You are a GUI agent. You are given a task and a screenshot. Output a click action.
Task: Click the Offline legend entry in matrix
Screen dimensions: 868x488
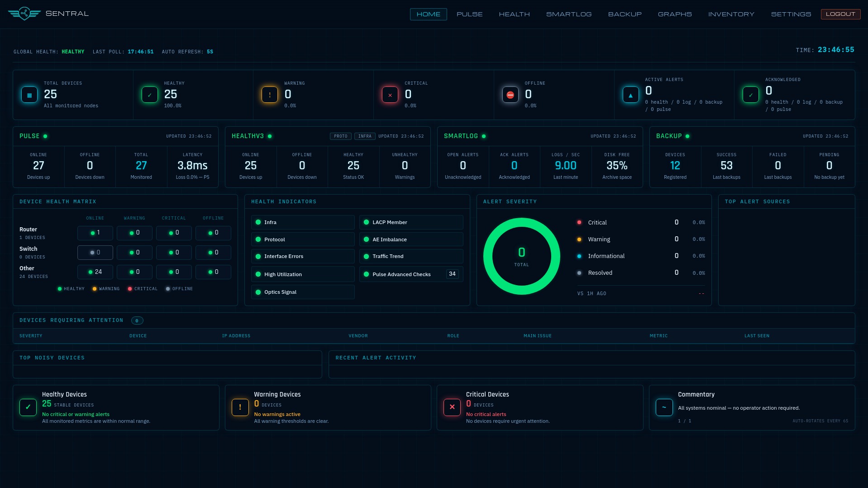(179, 289)
